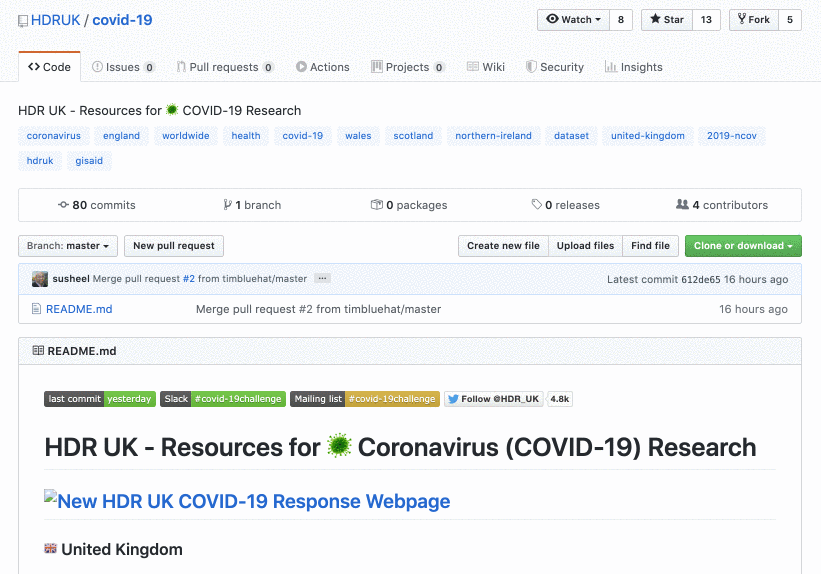Select the dataset topic tag
The width and height of the screenshot is (821, 574).
[x=571, y=136]
